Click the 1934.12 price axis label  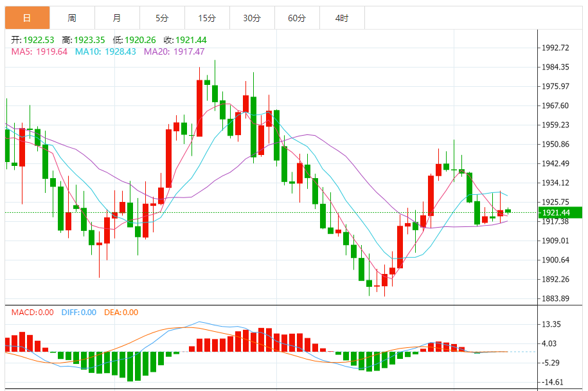pyautogui.click(x=555, y=183)
